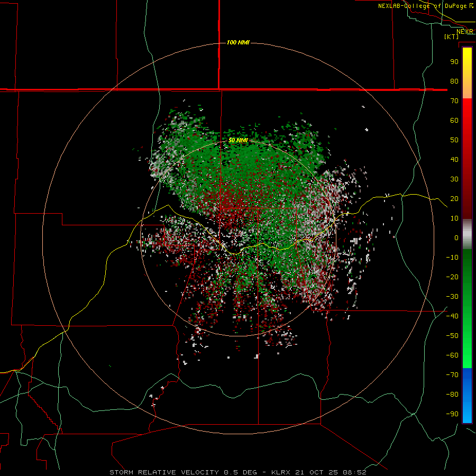Click the 80 value on the velocity scale
476x476 pixels.
[454, 81]
